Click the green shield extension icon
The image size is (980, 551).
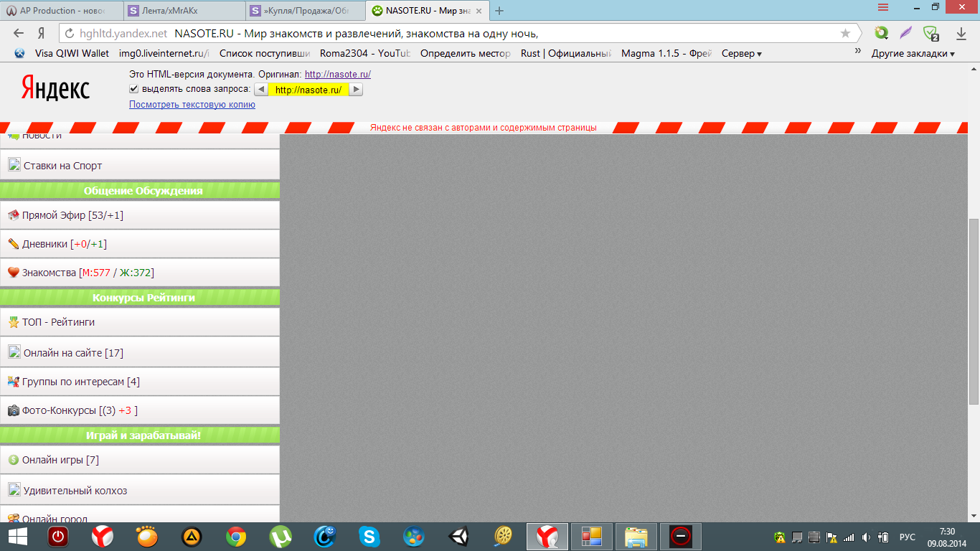coord(930,33)
